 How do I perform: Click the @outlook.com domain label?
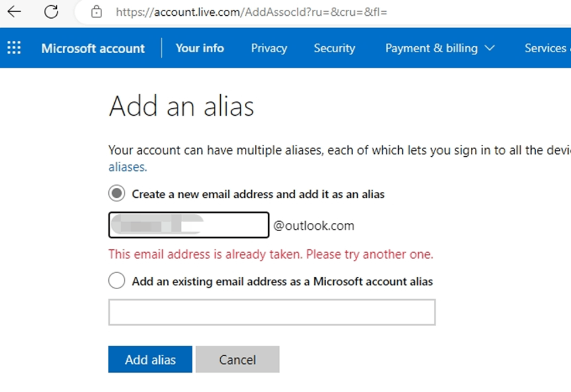click(x=313, y=226)
